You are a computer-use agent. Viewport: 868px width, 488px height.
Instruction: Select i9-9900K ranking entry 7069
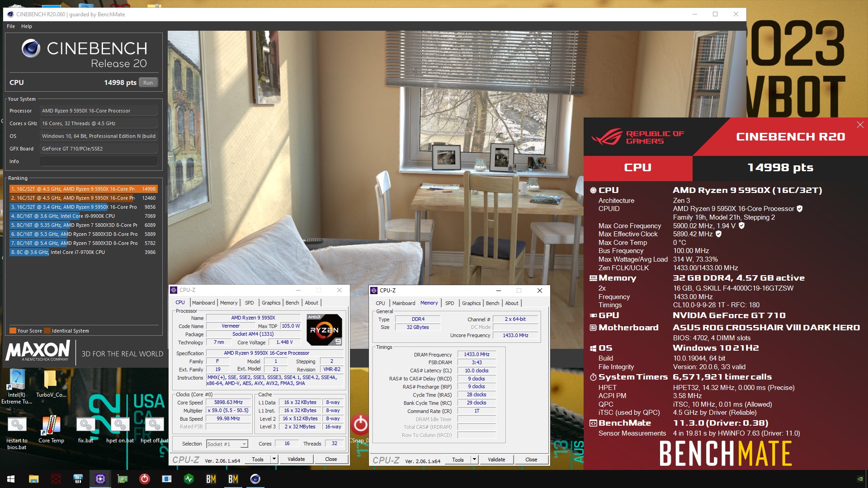click(83, 216)
